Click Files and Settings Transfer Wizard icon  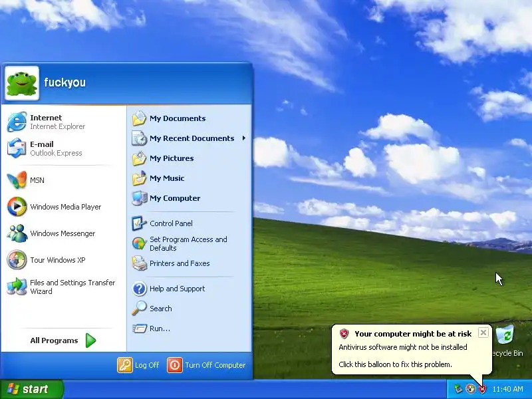[x=17, y=287]
